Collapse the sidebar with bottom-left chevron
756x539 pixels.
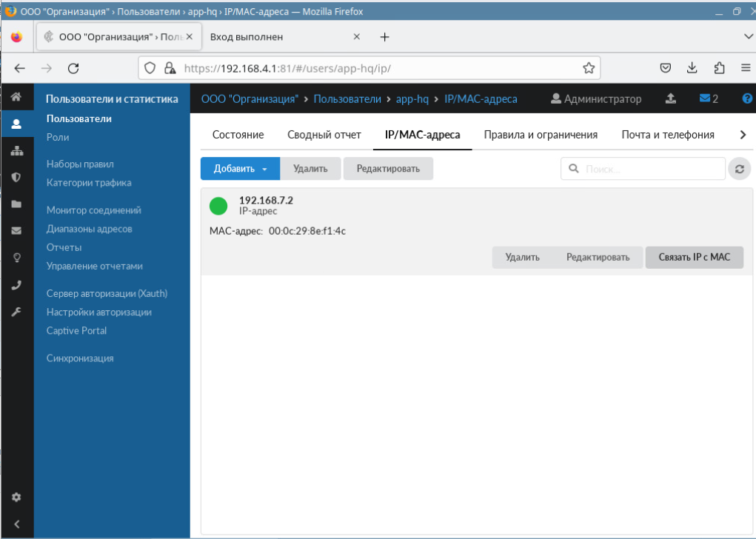[16, 524]
